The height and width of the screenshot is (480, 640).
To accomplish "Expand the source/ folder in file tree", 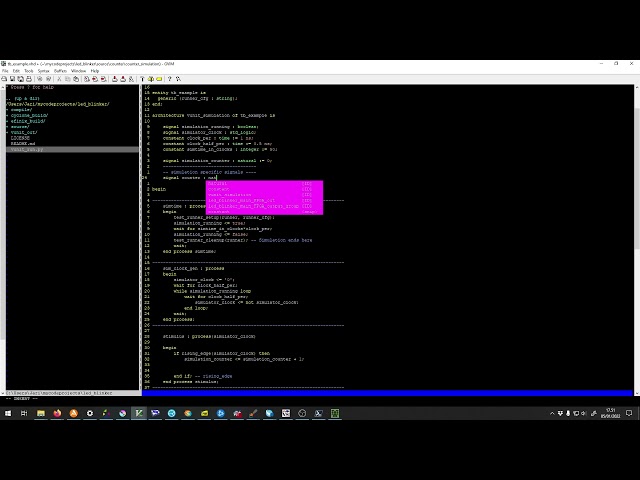I will coord(20,127).
